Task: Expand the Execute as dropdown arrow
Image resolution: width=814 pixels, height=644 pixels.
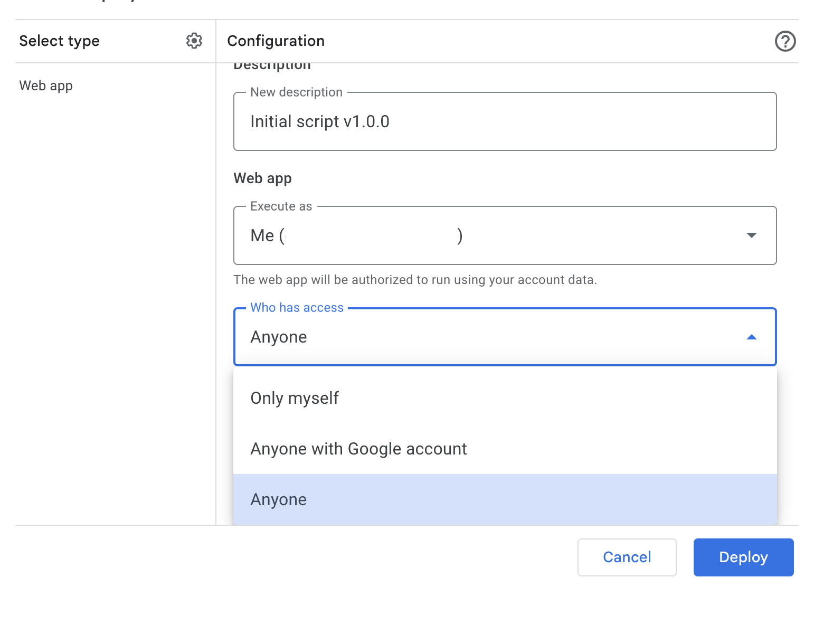Action: (751, 235)
